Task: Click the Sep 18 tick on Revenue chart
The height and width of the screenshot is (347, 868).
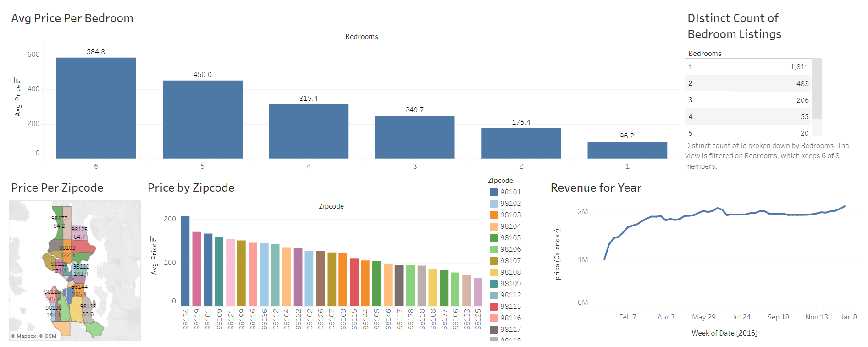Action: click(779, 317)
